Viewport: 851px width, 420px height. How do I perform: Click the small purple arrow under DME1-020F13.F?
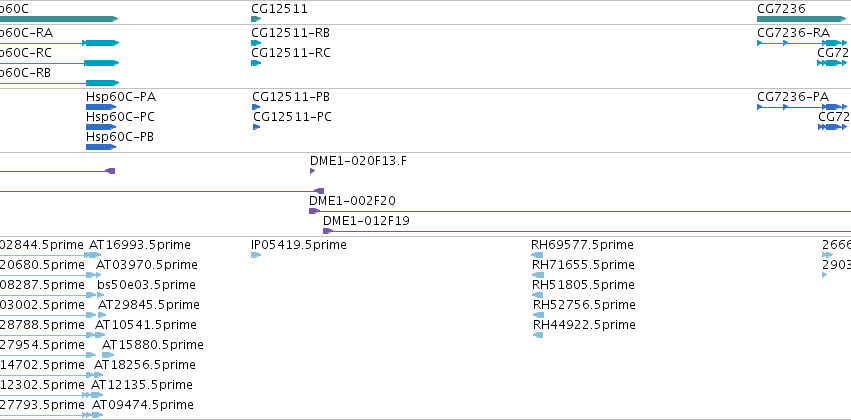313,171
